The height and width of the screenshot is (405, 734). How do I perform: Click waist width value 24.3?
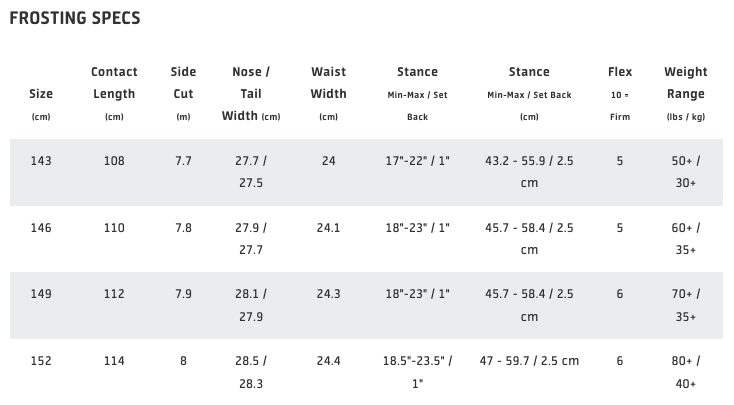point(329,295)
